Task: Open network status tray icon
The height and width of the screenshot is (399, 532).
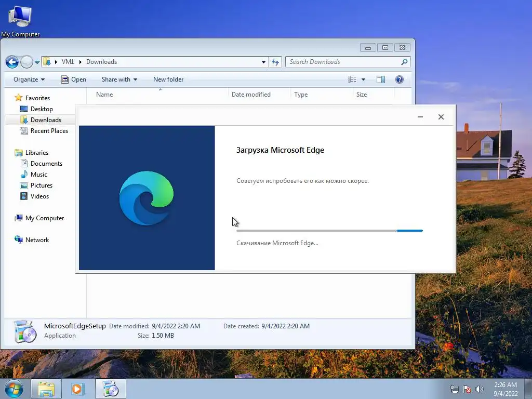Action: (454, 389)
